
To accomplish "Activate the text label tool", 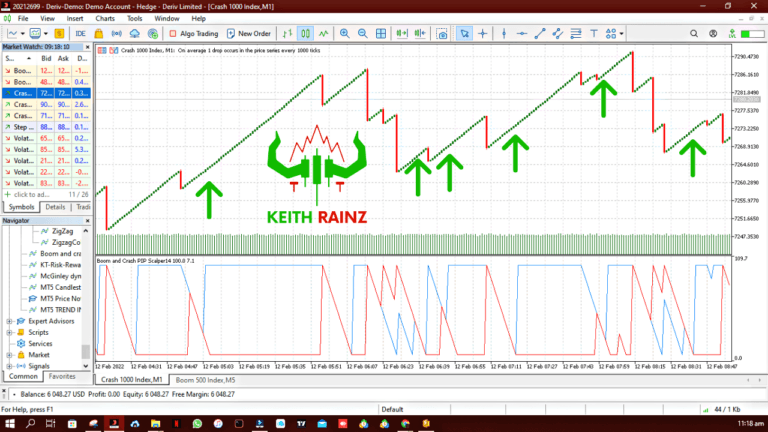I will [596, 33].
